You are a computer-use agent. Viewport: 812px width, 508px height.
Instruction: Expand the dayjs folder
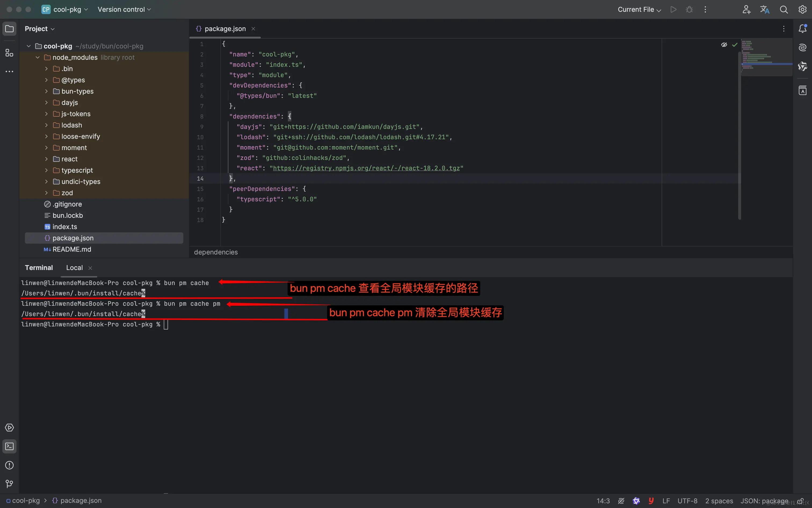pyautogui.click(x=46, y=102)
